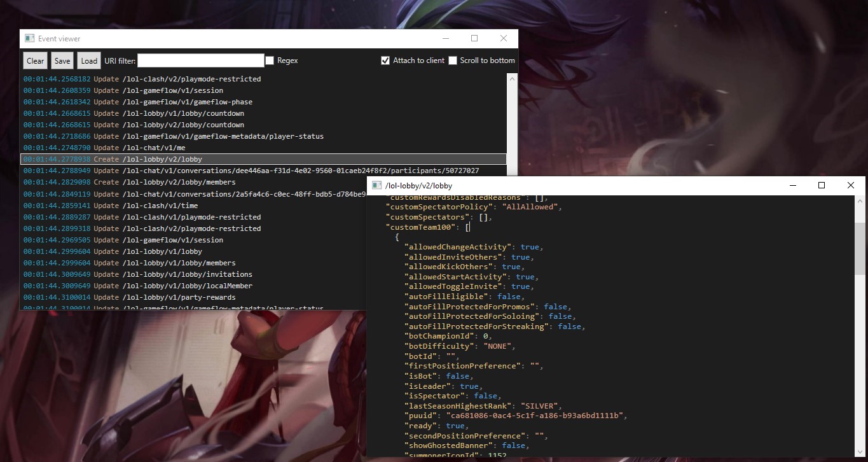Image resolution: width=868 pixels, height=462 pixels.
Task: Uncheck the Attach to client checkbox
Action: 385,60
